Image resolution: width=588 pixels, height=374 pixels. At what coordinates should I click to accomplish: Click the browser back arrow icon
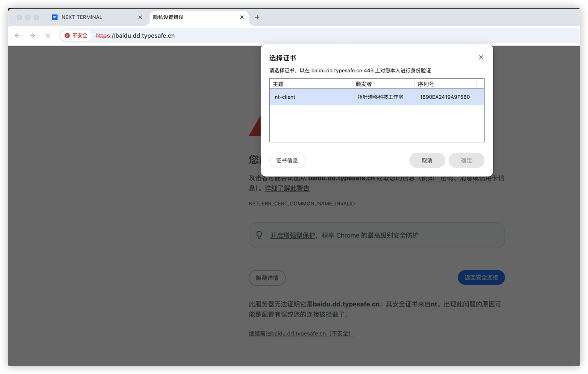17,35
